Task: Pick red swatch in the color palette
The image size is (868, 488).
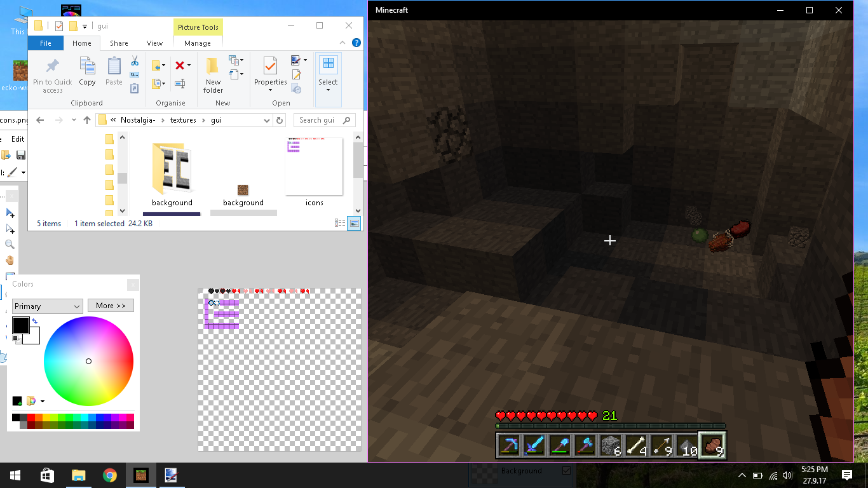Action: [x=31, y=417]
